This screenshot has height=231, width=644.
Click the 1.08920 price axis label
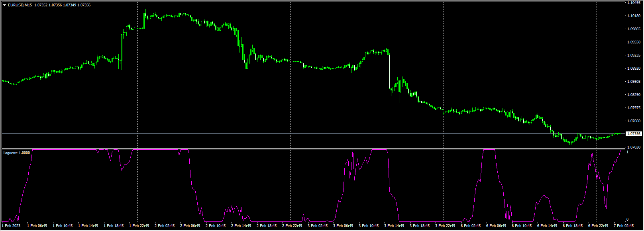634,69
